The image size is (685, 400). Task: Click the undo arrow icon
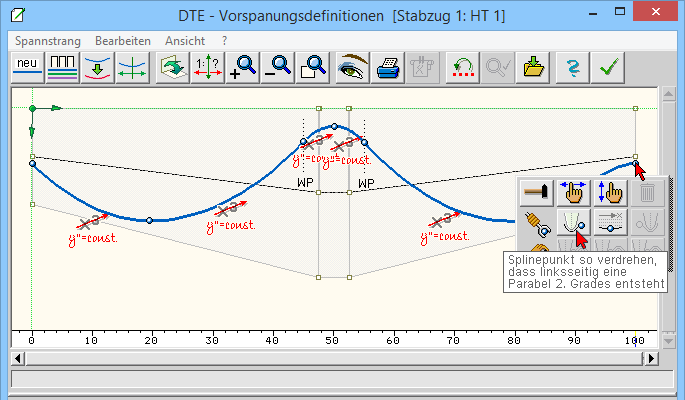(461, 68)
